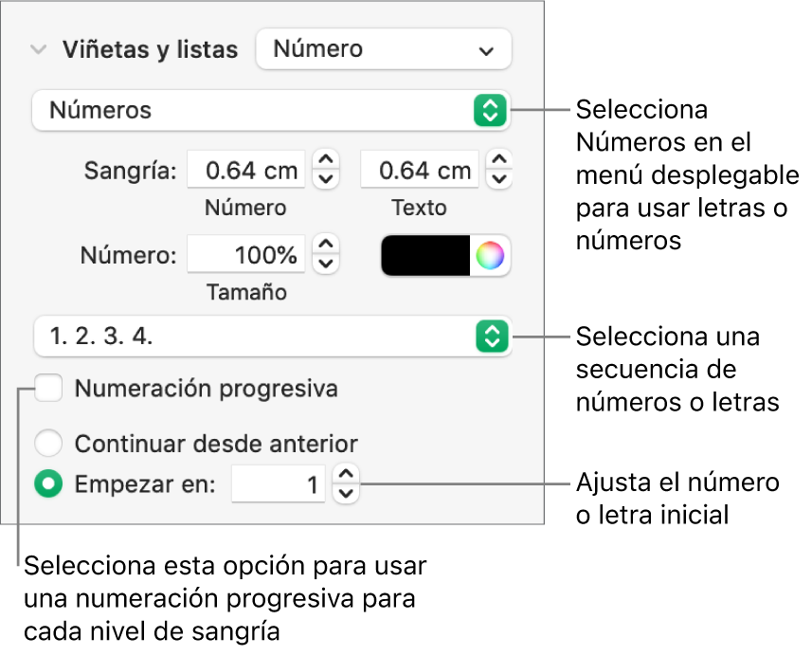
Task: Click the Empezar en field showing 1
Action: (x=279, y=484)
